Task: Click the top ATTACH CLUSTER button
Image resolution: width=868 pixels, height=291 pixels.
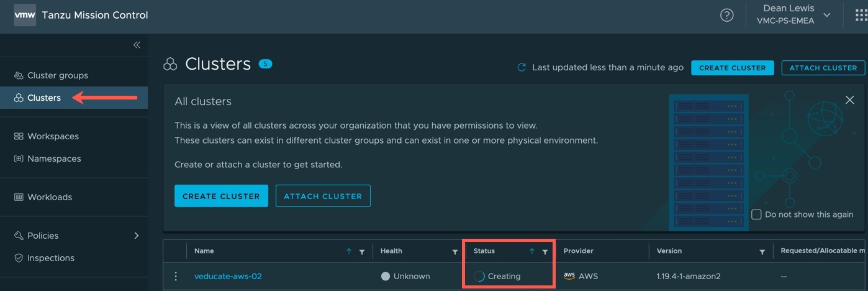Action: click(x=823, y=68)
